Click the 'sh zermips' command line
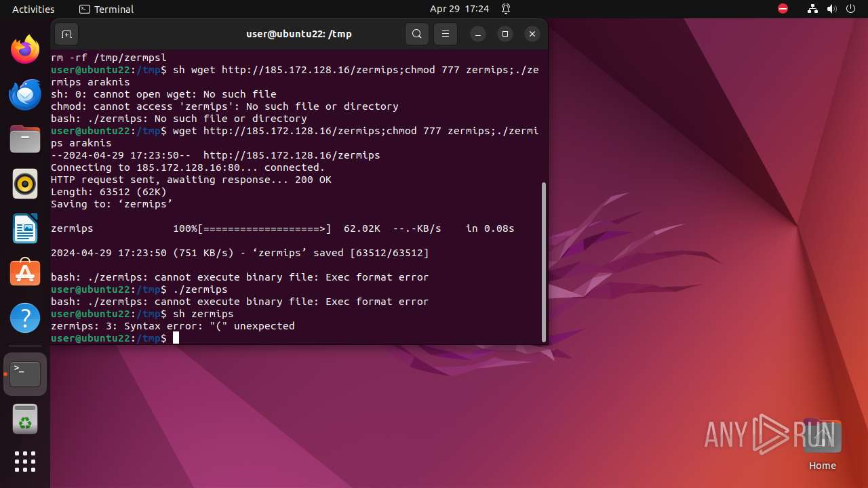This screenshot has height=488, width=868. [142, 314]
